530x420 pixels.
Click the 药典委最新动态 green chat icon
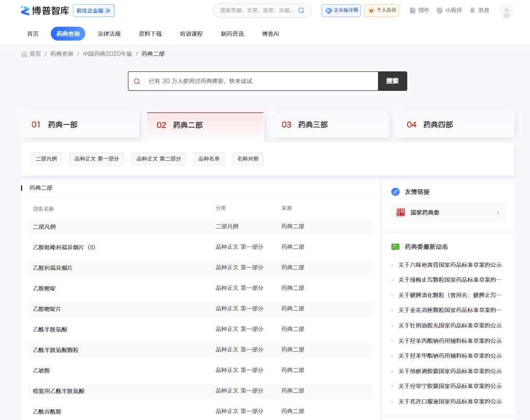coord(395,247)
